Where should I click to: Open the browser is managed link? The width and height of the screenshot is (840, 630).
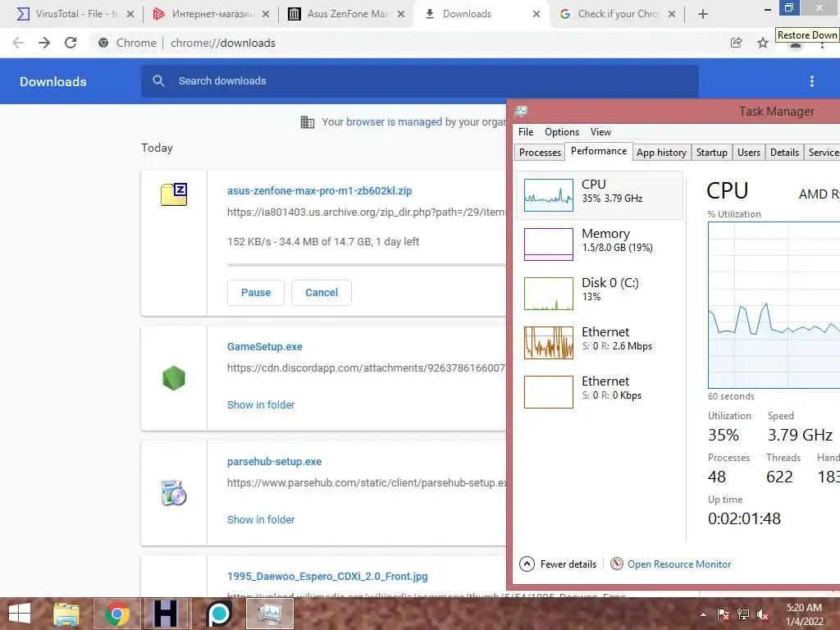pos(394,121)
